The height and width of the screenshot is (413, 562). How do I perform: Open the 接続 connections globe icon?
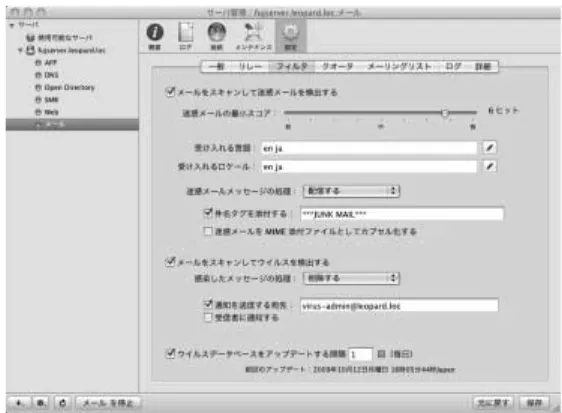pyautogui.click(x=216, y=36)
